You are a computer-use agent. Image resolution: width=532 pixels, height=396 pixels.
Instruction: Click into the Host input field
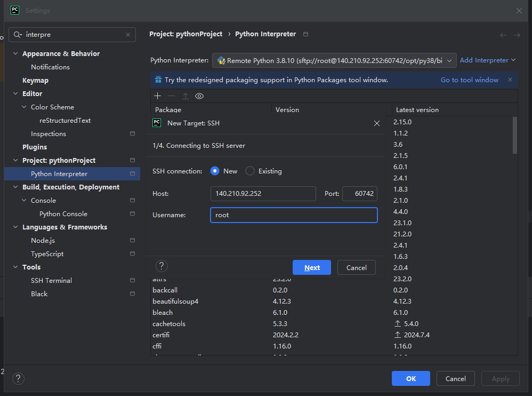point(263,194)
